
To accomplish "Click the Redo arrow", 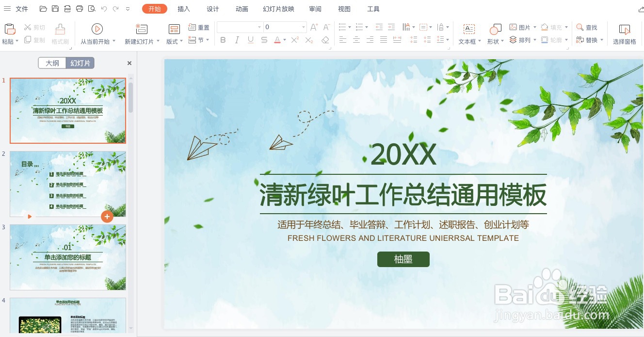I will [x=115, y=9].
